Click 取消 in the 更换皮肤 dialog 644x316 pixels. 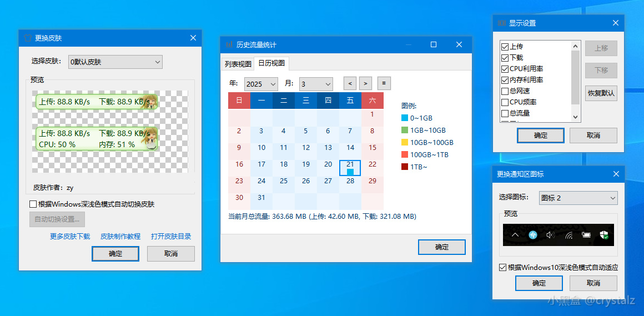[x=171, y=254]
